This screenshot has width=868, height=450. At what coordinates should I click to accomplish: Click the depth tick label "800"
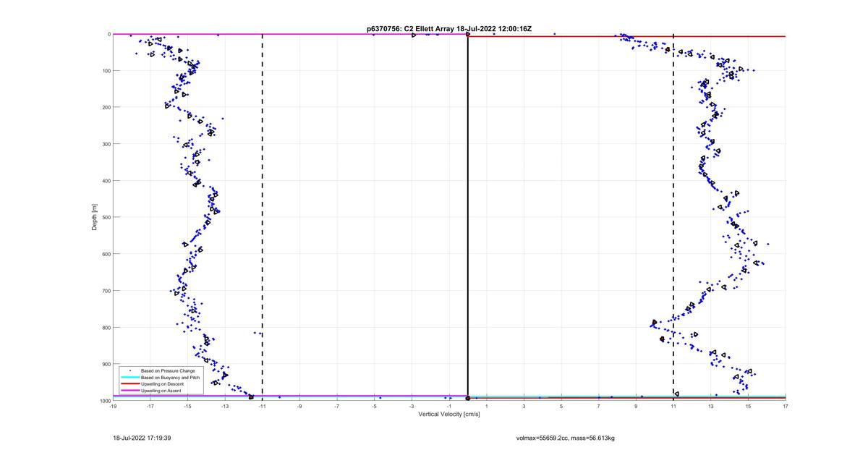pyautogui.click(x=106, y=327)
